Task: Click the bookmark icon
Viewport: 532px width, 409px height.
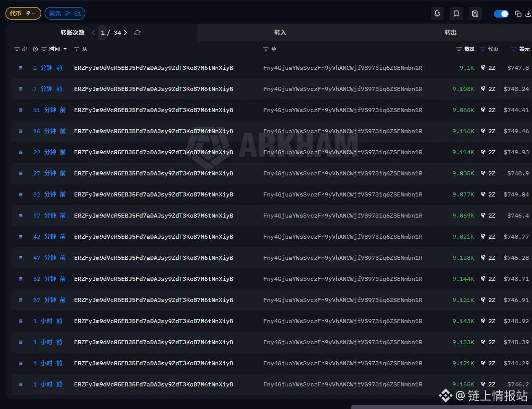Action: tap(456, 14)
